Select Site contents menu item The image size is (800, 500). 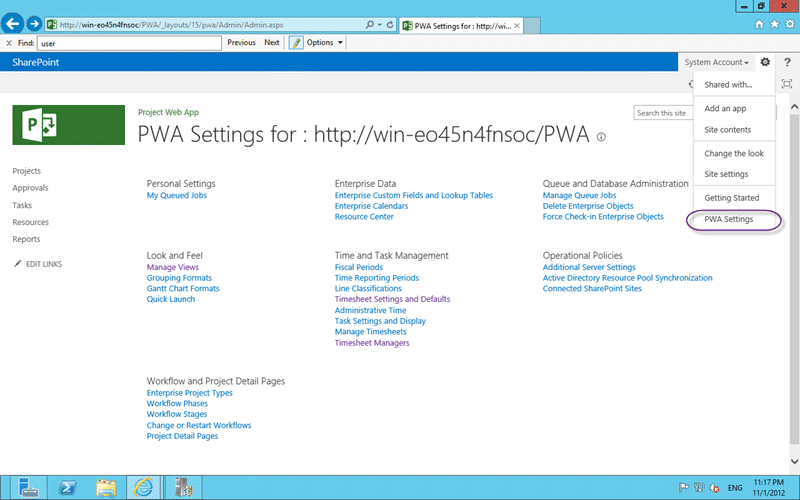click(x=728, y=130)
